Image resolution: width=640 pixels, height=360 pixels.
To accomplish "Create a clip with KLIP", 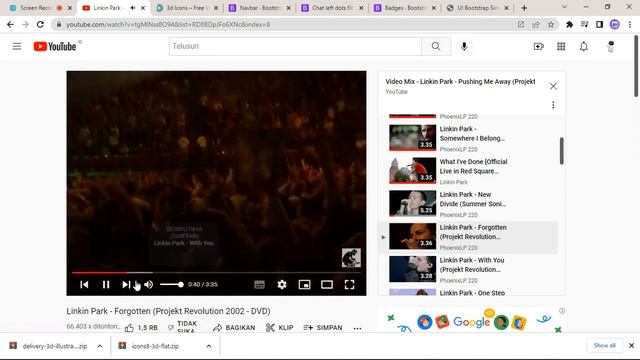I will point(280,327).
